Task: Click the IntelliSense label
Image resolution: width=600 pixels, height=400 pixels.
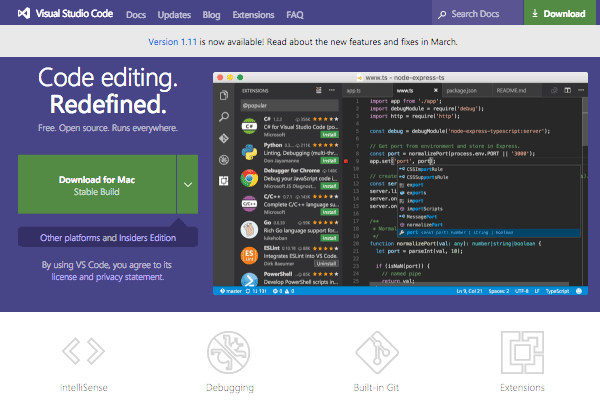Action: 83,387
